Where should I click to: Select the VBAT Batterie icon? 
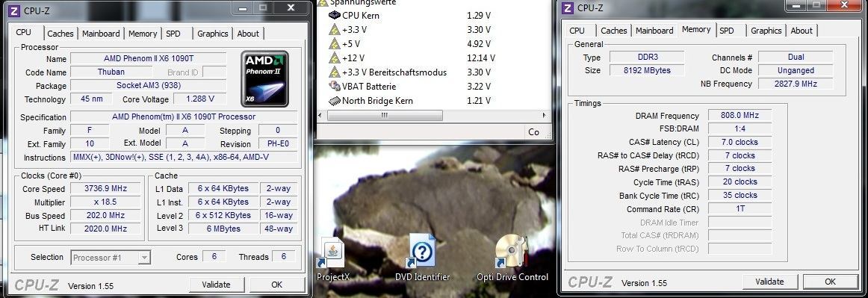[335, 87]
